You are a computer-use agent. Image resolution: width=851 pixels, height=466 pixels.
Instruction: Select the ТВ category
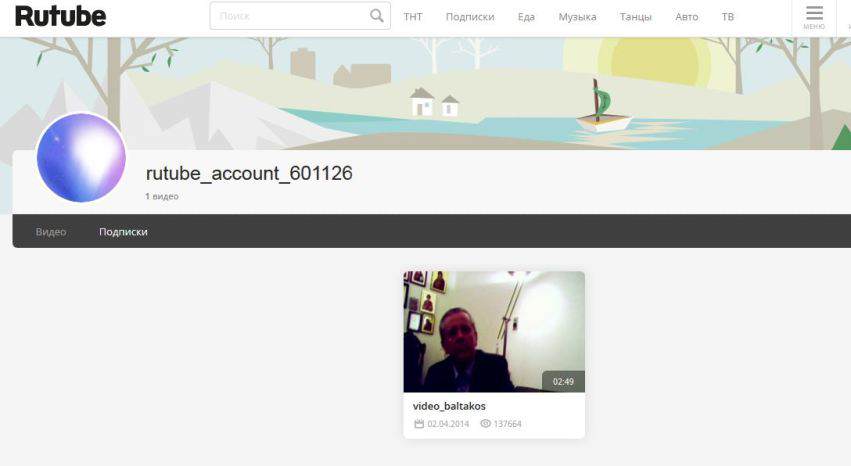[x=727, y=17]
